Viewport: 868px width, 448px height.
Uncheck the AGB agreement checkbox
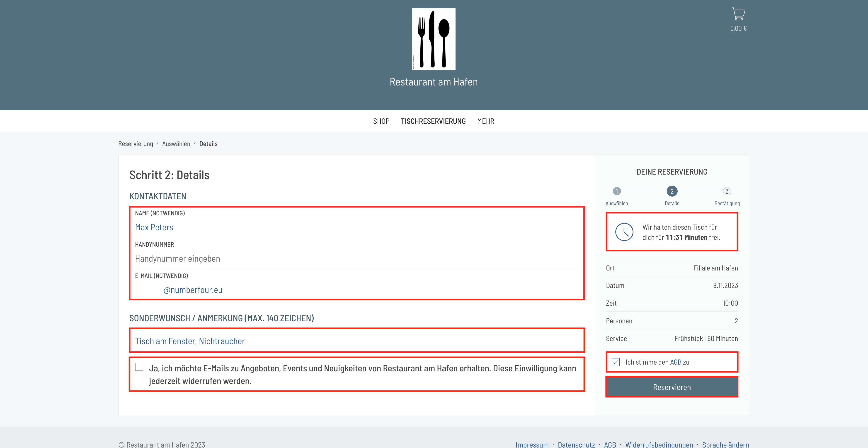pos(616,362)
